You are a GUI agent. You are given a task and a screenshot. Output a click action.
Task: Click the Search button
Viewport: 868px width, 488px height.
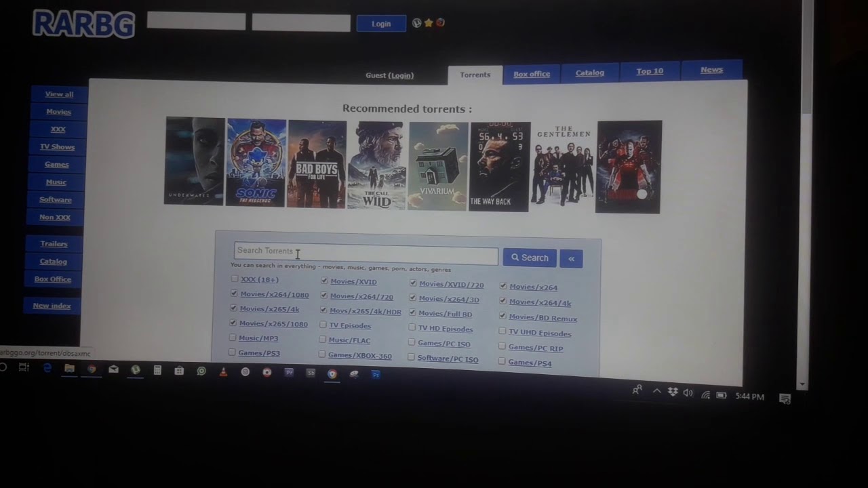[x=530, y=258]
